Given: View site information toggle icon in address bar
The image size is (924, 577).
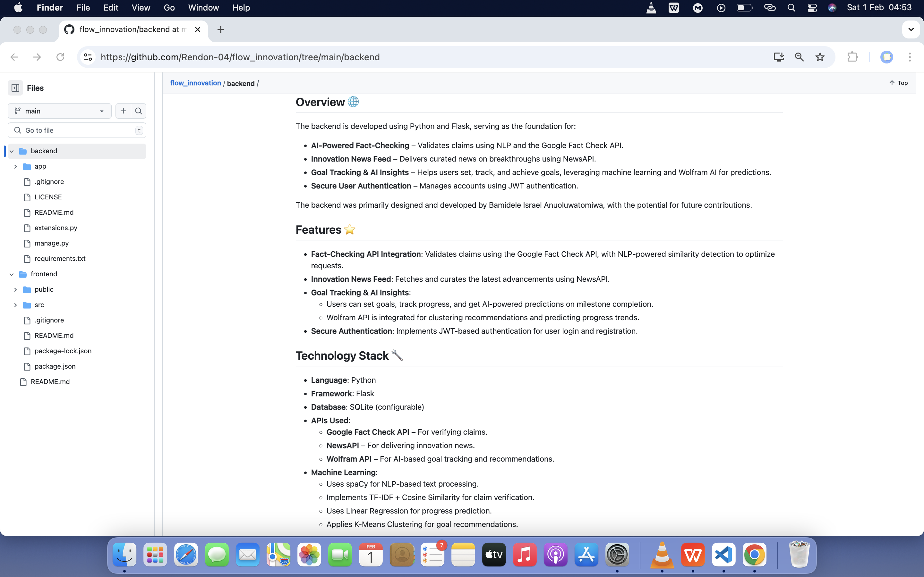Looking at the screenshot, I should pyautogui.click(x=88, y=57).
